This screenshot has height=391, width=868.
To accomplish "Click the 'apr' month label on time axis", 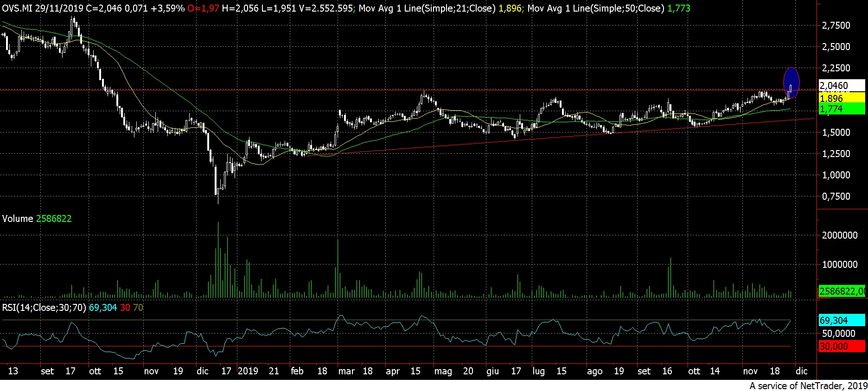I will pos(393,372).
